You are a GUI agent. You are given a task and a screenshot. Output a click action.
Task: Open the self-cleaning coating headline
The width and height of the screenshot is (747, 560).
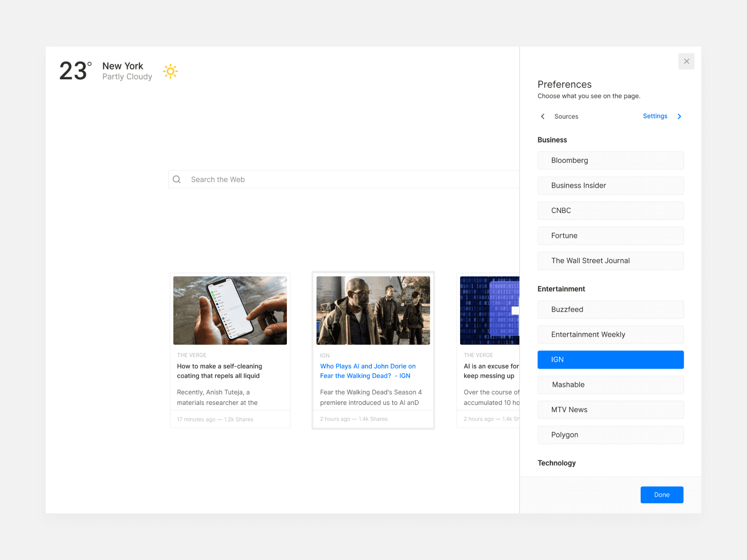pos(219,371)
